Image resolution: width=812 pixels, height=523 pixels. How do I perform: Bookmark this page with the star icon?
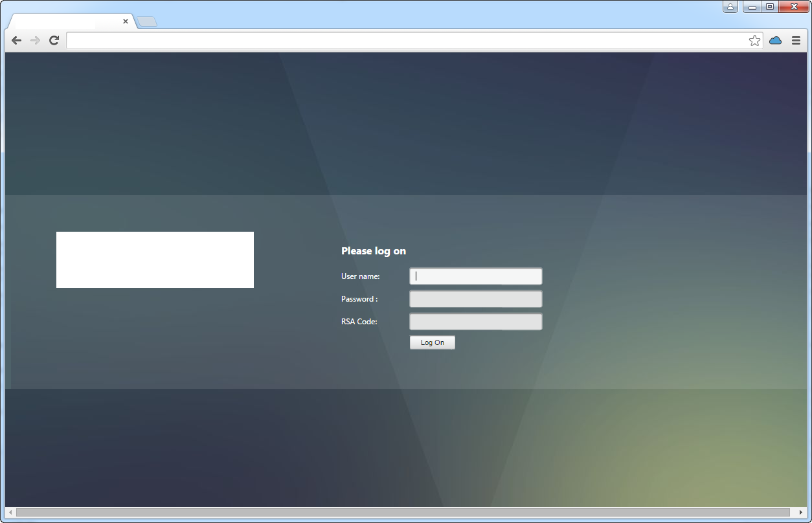coord(754,41)
